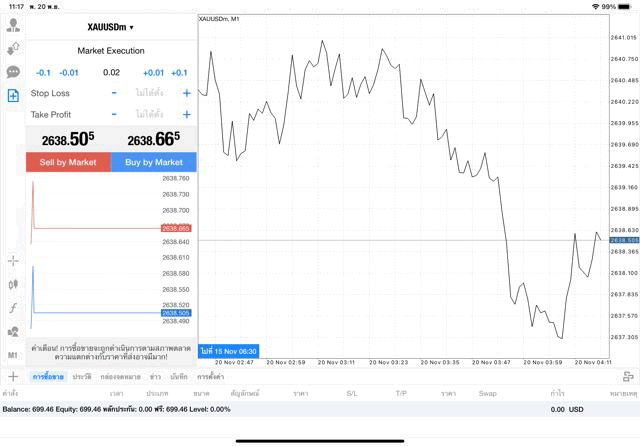Activate the crosshair tool
This screenshot has height=447, width=640.
coord(13,261)
